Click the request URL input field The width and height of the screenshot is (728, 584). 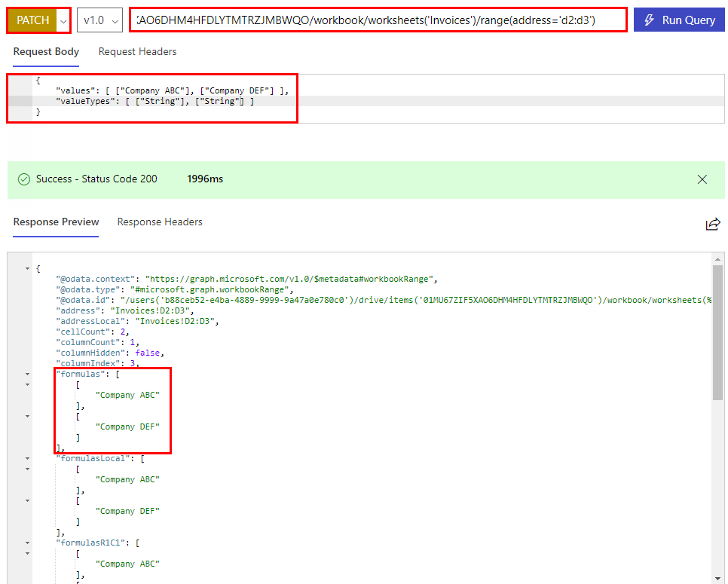(x=377, y=20)
